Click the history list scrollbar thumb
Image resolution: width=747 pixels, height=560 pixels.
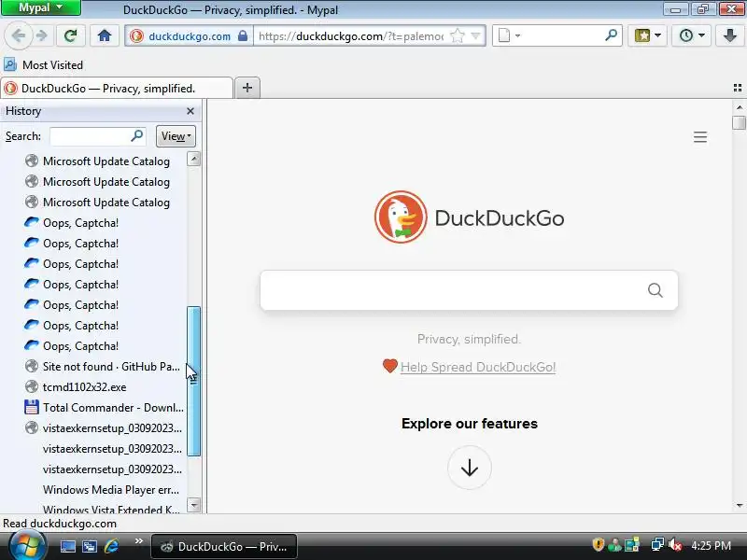(193, 381)
